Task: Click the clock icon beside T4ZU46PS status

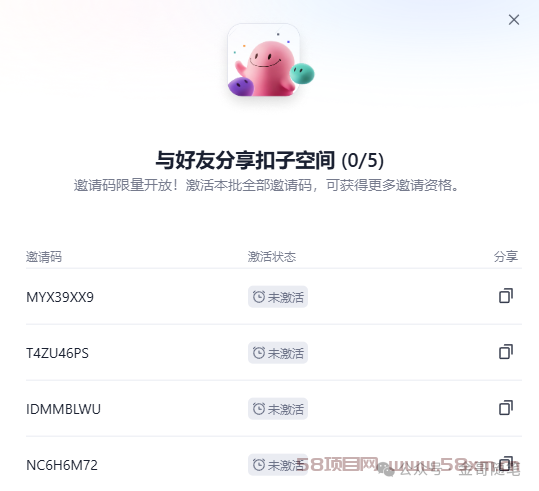Action: click(259, 353)
